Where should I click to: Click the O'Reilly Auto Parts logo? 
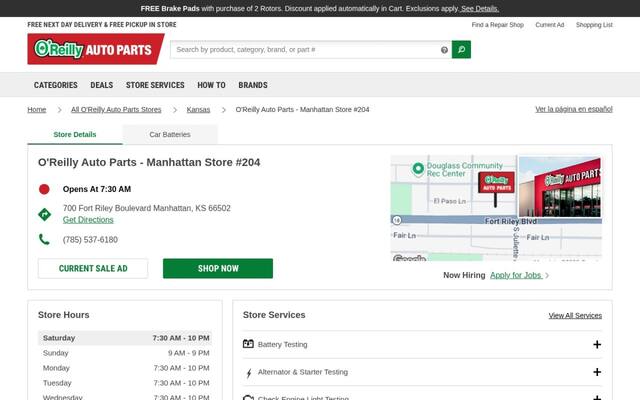click(96, 49)
